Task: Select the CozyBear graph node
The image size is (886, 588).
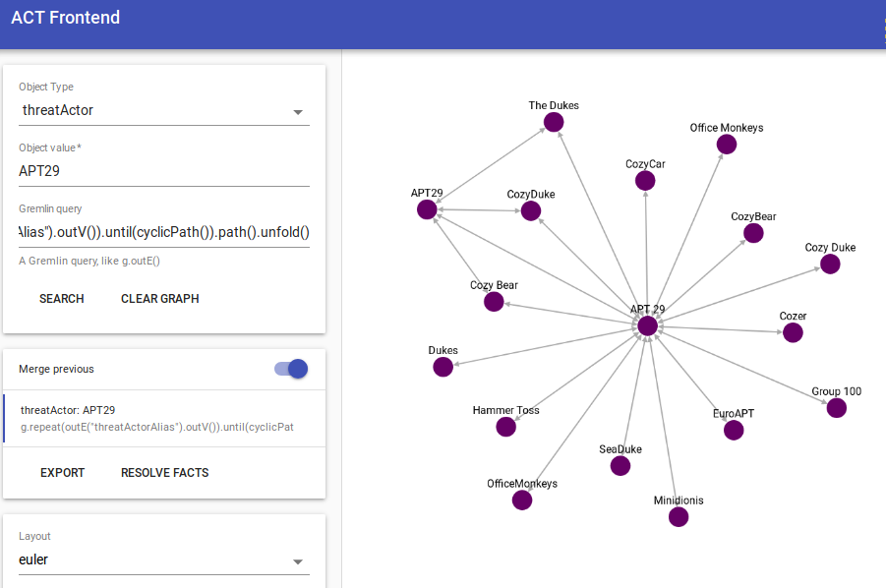Action: (754, 233)
